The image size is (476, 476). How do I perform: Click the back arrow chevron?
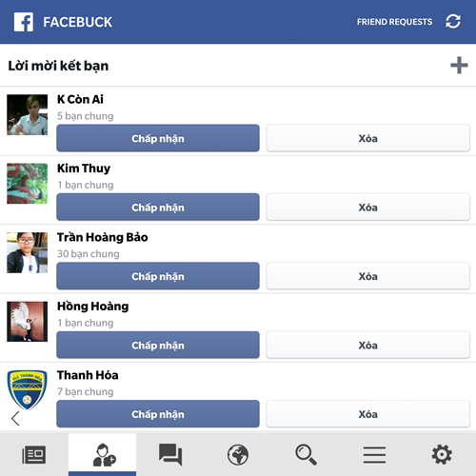pyautogui.click(x=15, y=418)
